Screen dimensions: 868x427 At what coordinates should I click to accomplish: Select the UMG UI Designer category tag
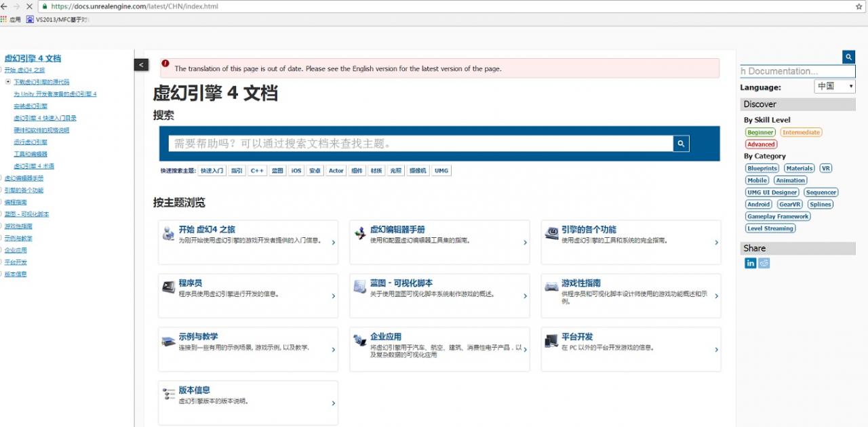coord(772,192)
